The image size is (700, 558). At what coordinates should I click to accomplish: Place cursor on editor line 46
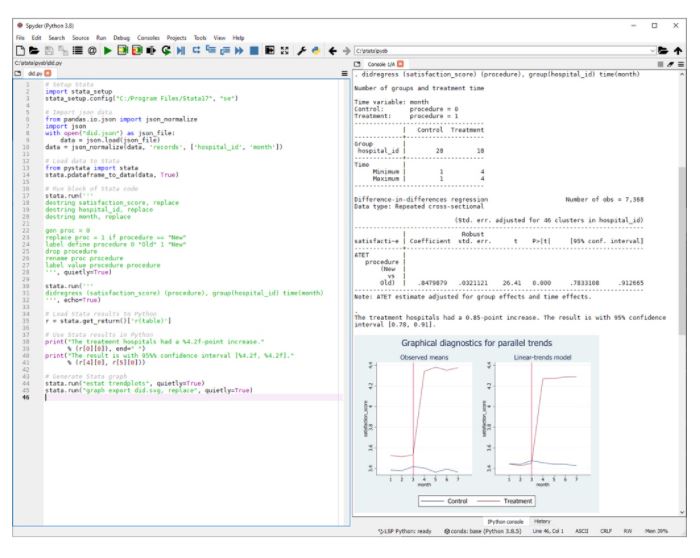pyautogui.click(x=192, y=397)
